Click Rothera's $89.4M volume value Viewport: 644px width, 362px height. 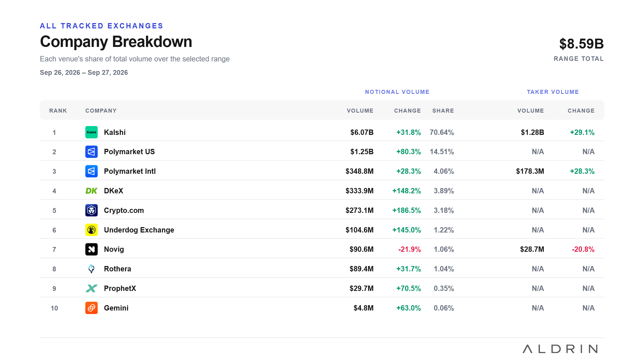tap(361, 269)
